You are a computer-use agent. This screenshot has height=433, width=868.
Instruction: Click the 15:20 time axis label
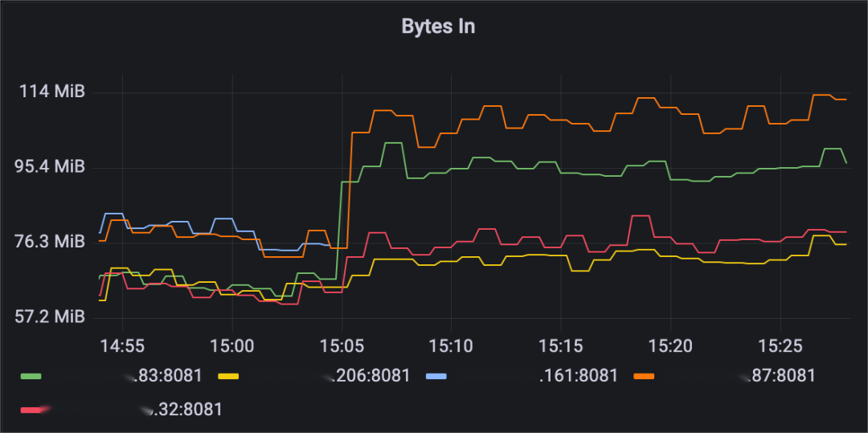coord(670,347)
